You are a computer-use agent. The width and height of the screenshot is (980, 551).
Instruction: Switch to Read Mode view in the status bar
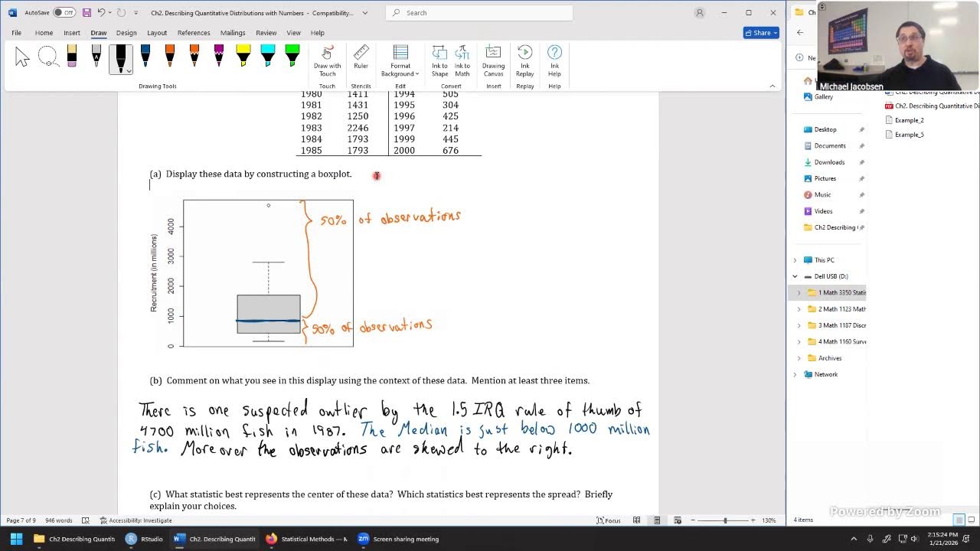[636, 520]
